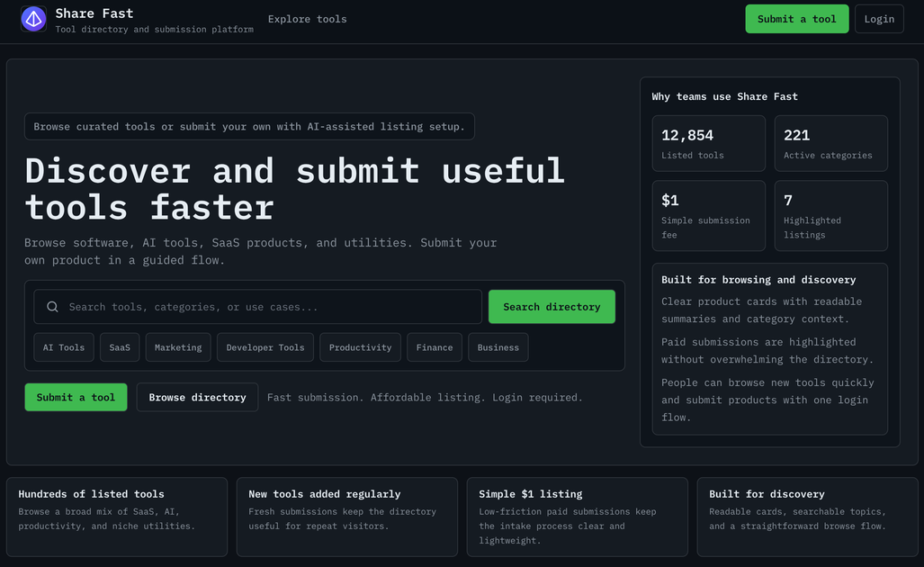Screen dimensions: 924x567
Task: Click the Browse directory button
Action: (197, 397)
